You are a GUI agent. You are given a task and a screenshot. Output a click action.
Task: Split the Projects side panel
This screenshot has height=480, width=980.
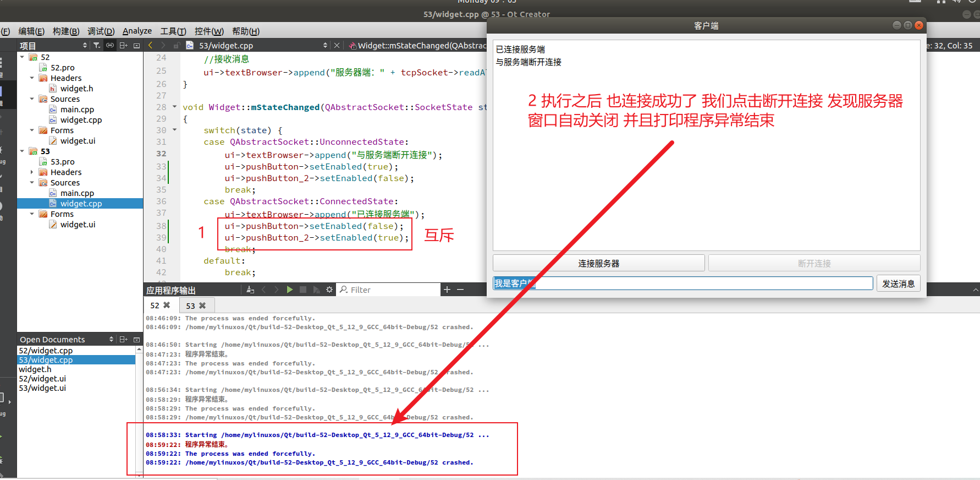tap(124, 45)
